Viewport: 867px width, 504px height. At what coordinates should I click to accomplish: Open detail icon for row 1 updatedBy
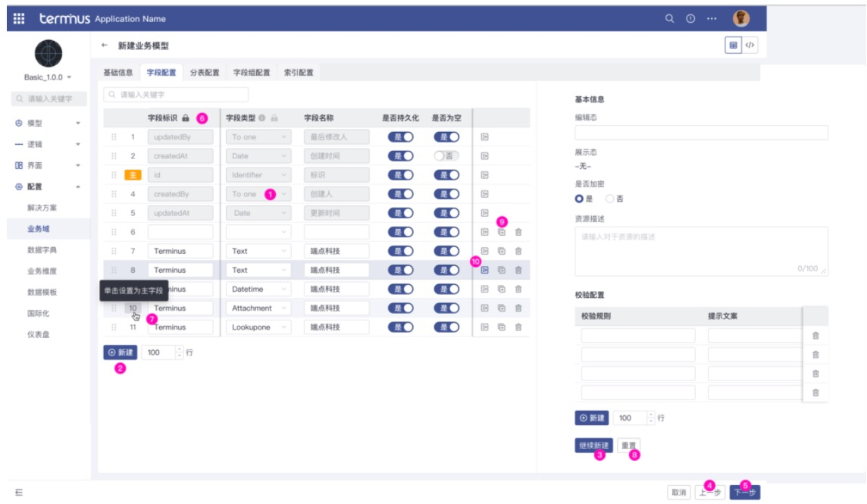coord(484,137)
